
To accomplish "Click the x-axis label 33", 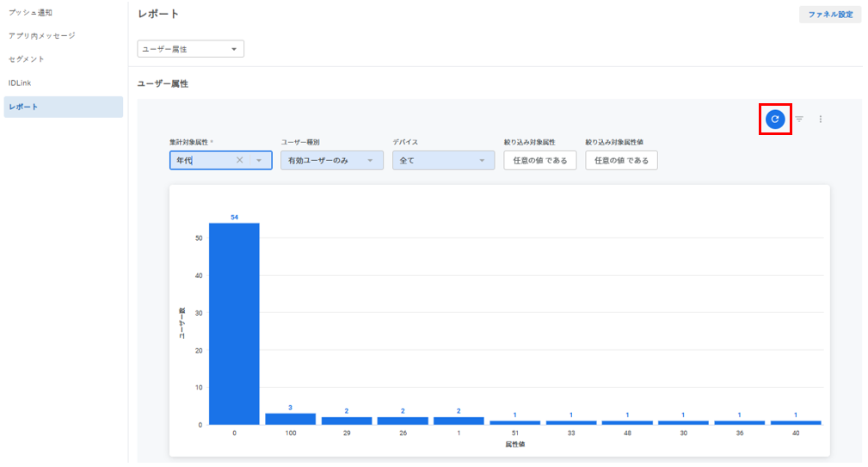I will (x=570, y=433).
